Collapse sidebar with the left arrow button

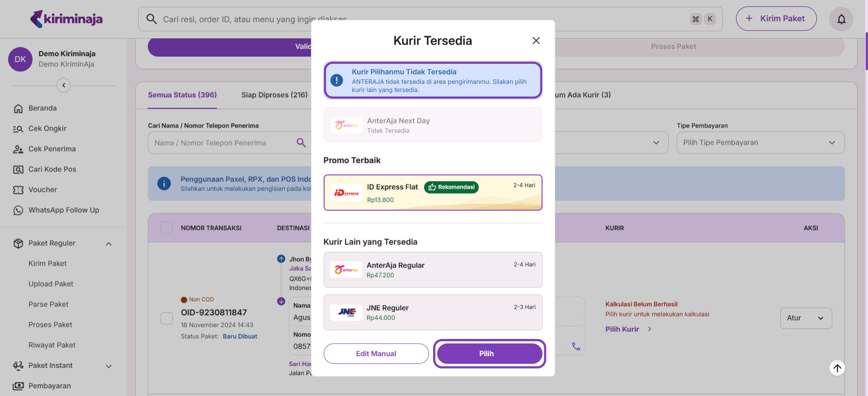[64, 85]
